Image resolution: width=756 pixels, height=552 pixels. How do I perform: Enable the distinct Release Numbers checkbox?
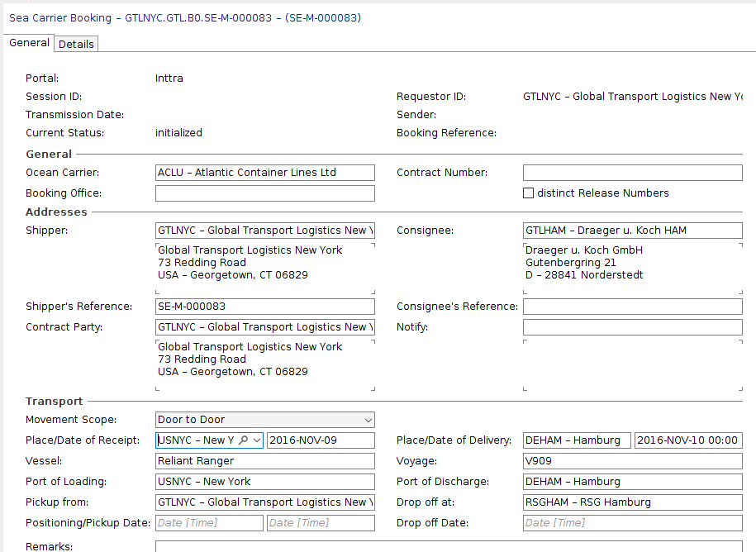click(x=529, y=193)
